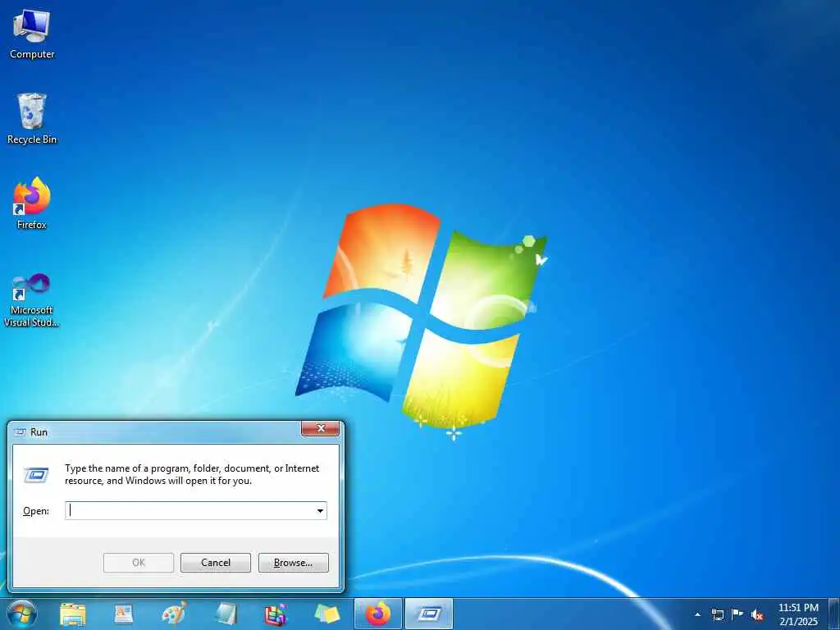Open Sticky Notes from the taskbar
The height and width of the screenshot is (630, 840).
(x=326, y=614)
